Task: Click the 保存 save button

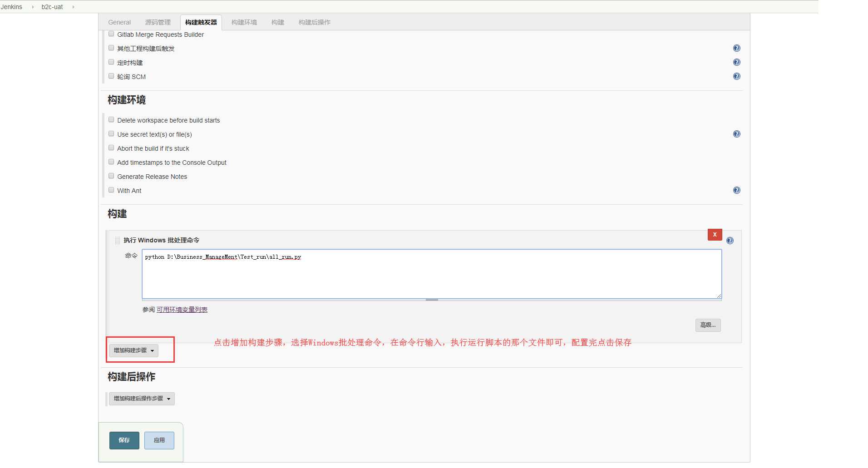Action: point(124,440)
